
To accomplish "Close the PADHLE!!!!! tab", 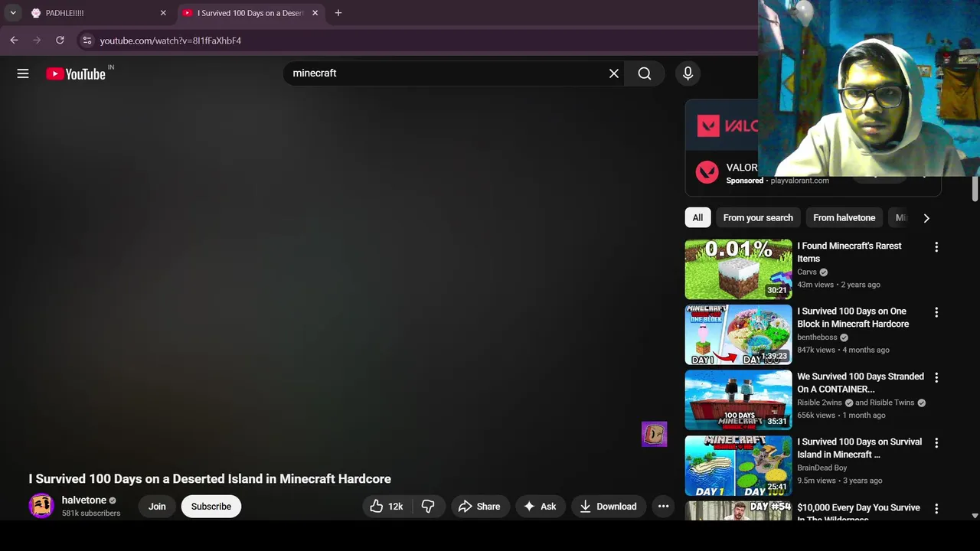I will 163,13.
